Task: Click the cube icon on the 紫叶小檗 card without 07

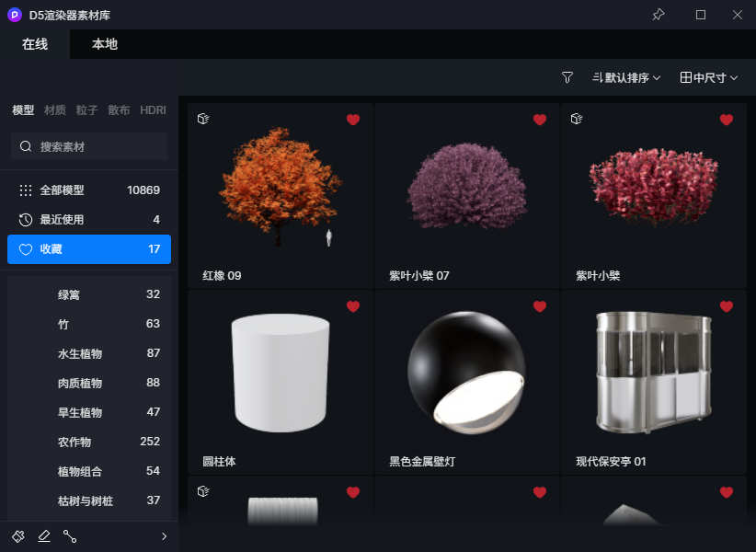Action: (577, 119)
